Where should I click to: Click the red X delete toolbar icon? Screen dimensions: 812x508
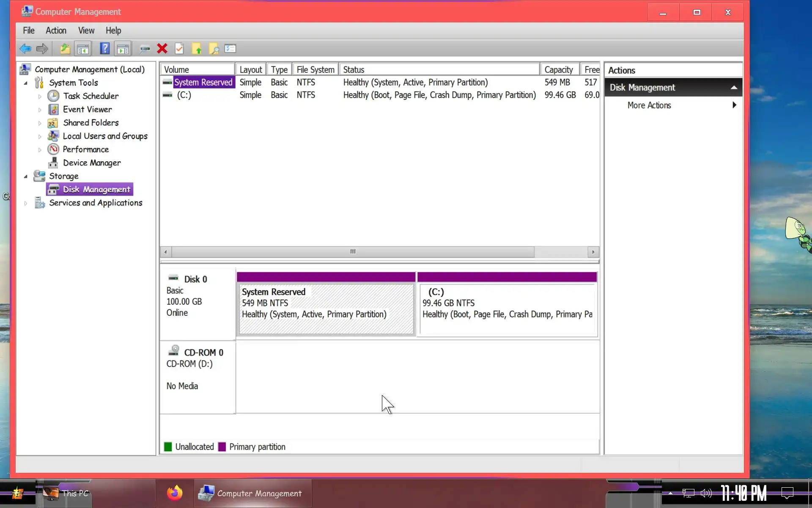coord(162,49)
